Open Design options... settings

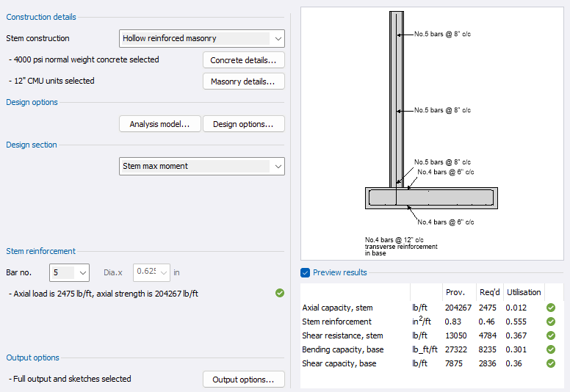point(243,124)
